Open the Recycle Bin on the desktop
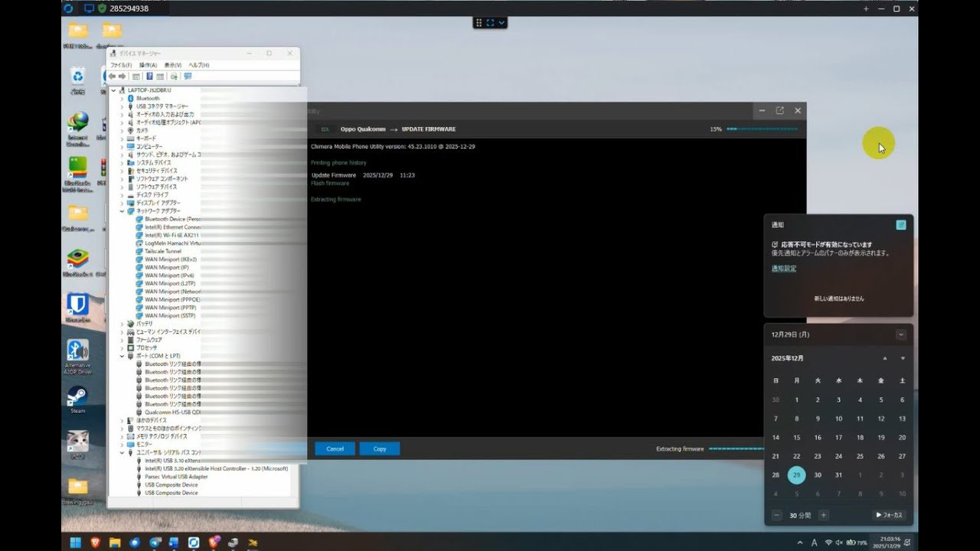 [77, 80]
